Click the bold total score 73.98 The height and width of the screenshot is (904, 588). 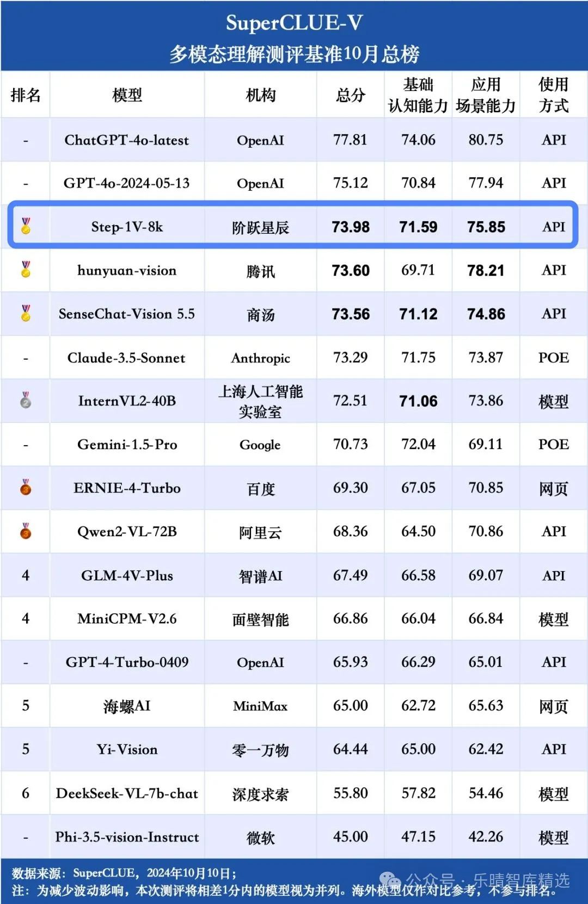click(350, 227)
